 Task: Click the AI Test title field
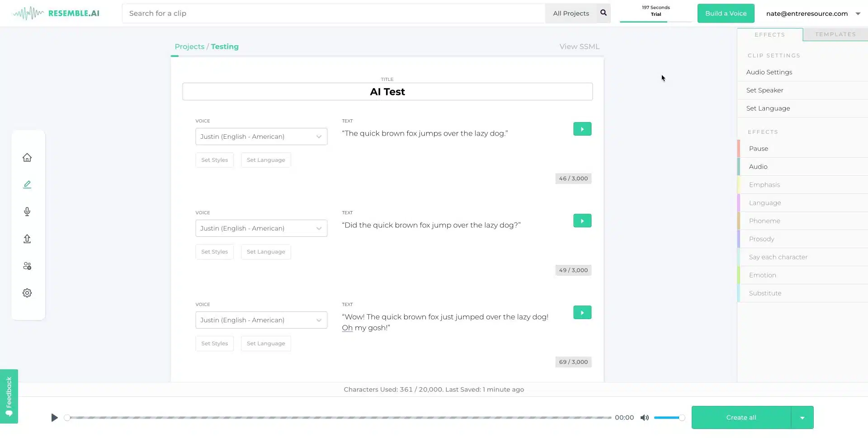click(x=387, y=92)
